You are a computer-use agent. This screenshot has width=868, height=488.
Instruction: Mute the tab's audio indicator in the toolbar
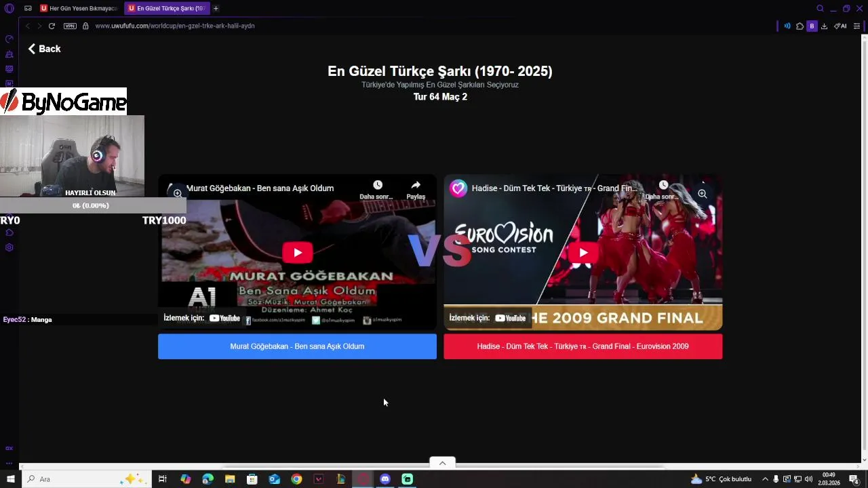coord(787,26)
